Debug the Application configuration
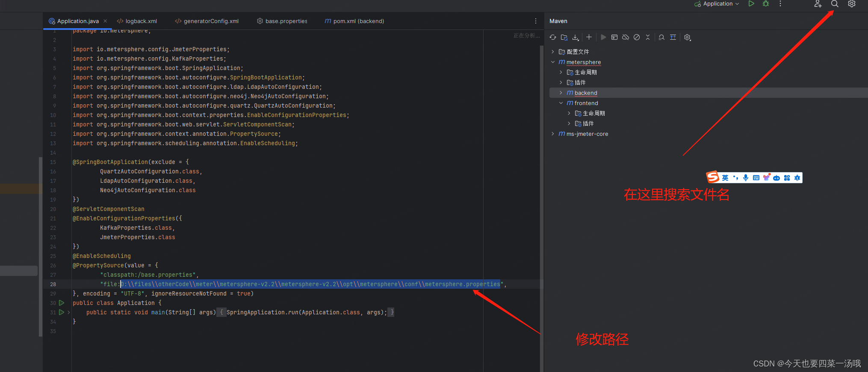Viewport: 868px width, 372px height. click(x=766, y=4)
